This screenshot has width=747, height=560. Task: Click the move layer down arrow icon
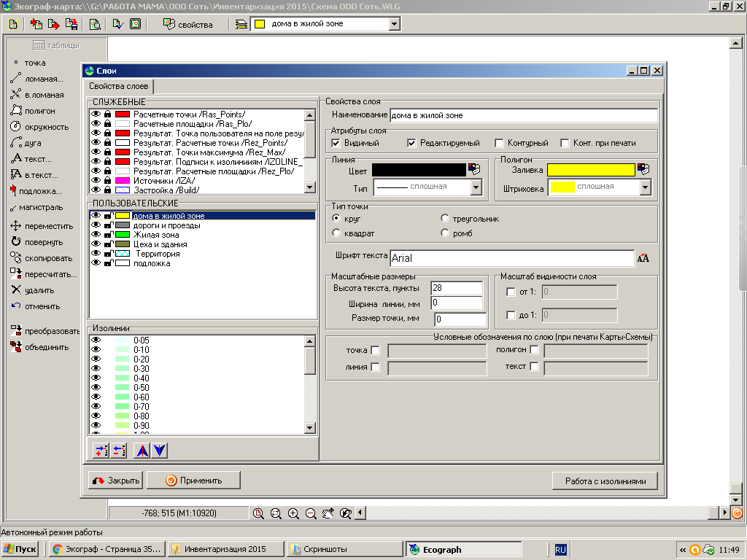click(x=159, y=451)
